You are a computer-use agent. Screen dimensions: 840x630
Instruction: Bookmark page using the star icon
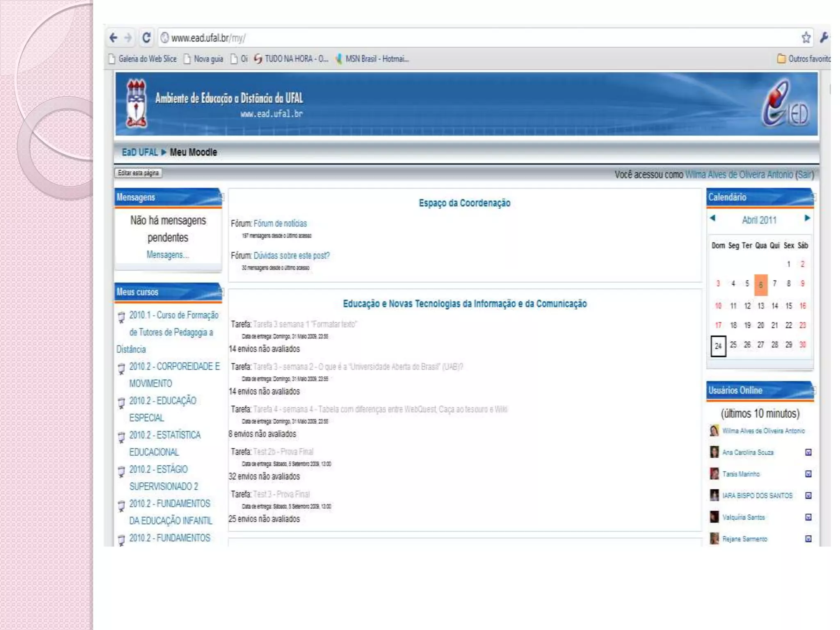pyautogui.click(x=806, y=38)
